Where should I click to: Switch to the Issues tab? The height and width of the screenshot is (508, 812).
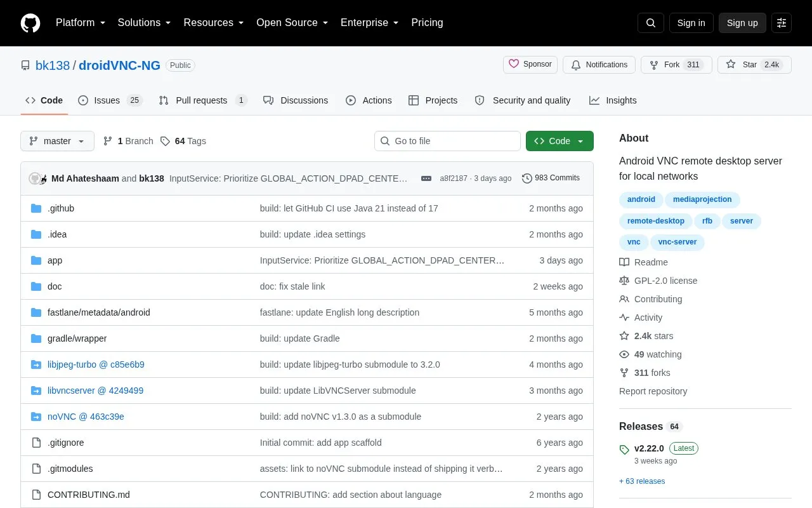tap(110, 100)
